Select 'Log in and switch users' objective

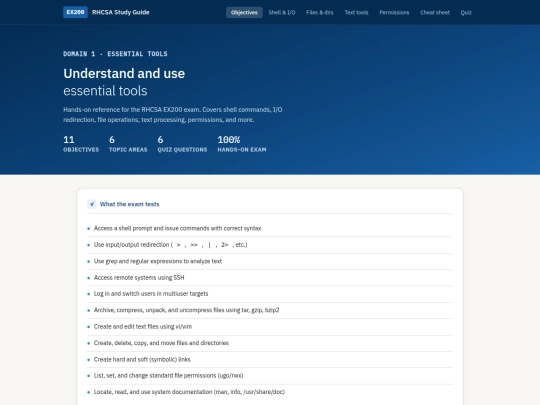(270, 294)
